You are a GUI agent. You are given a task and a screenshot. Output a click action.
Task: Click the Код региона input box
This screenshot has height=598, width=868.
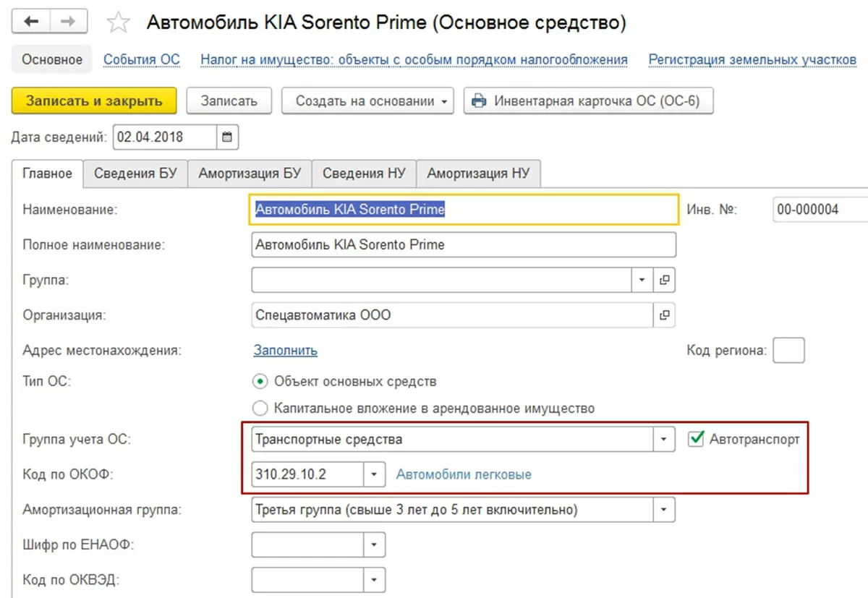[x=788, y=351]
